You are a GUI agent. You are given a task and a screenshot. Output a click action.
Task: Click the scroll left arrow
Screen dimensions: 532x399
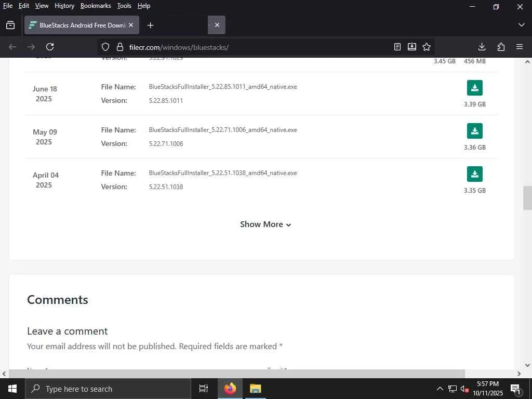pos(4,374)
